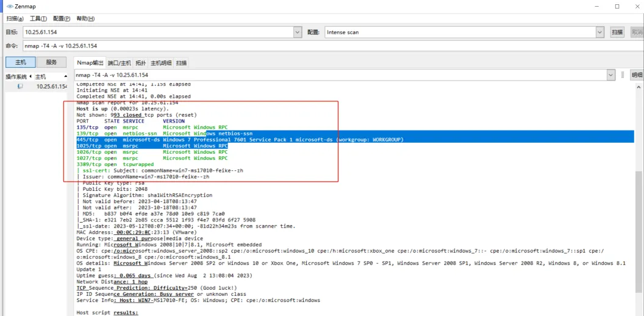Click the scroll-up arrow of output scrollbar
Viewport: 644px width, 316px height.
pyautogui.click(x=639, y=86)
